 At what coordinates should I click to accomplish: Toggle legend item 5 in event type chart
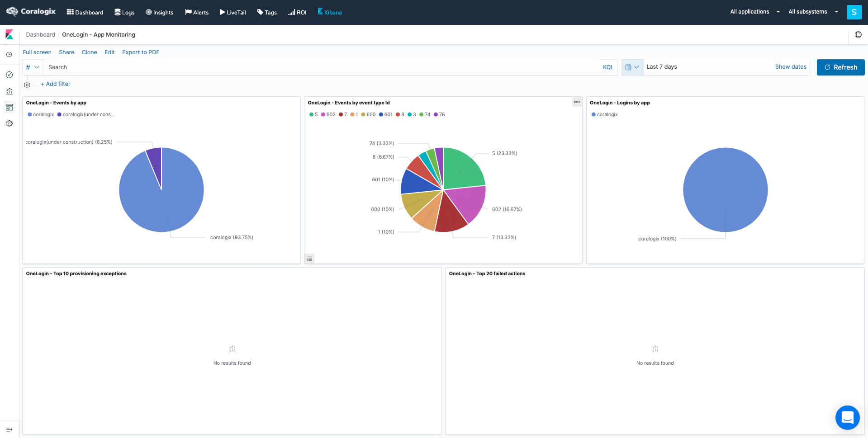313,115
